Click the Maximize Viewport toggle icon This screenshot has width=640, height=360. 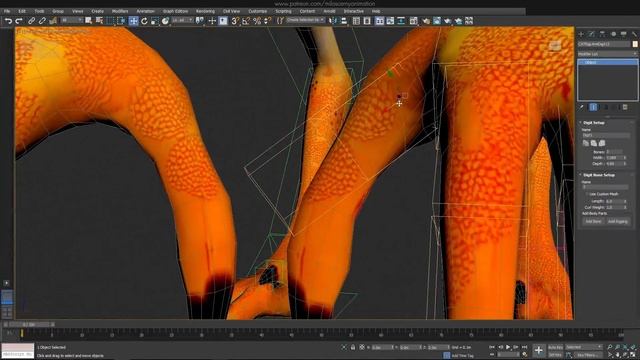click(633, 355)
